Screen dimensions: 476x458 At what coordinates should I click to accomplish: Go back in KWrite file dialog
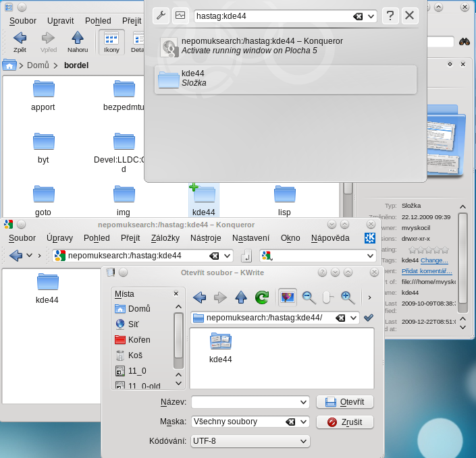pyautogui.click(x=199, y=297)
